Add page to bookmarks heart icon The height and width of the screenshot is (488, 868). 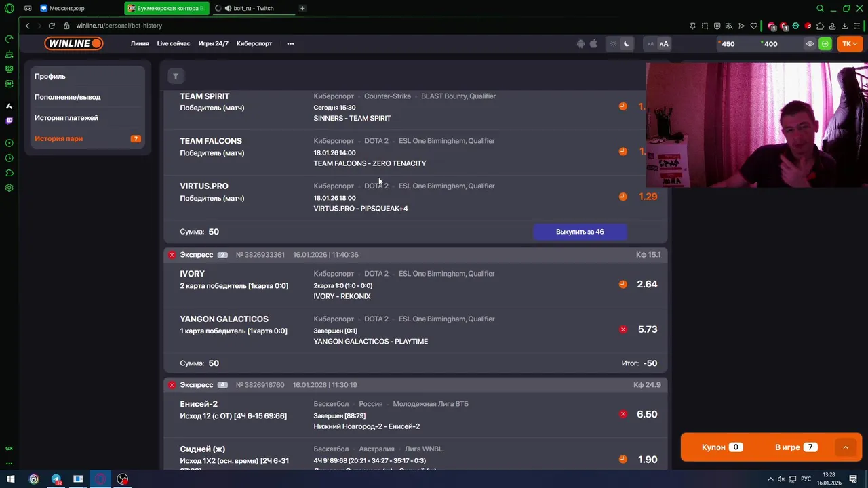point(753,26)
